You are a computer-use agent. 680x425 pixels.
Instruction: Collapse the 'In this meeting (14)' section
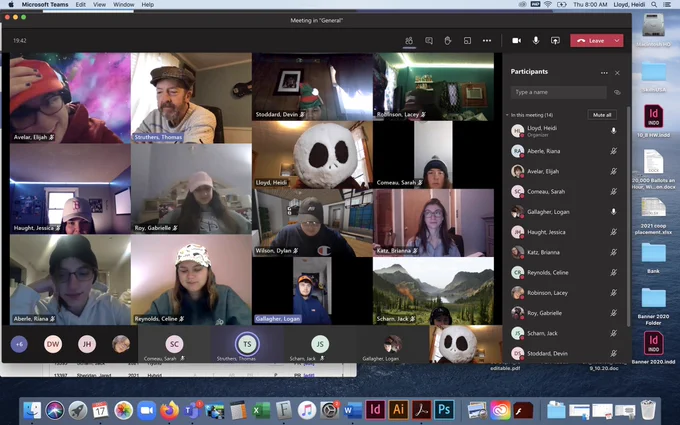(x=507, y=115)
